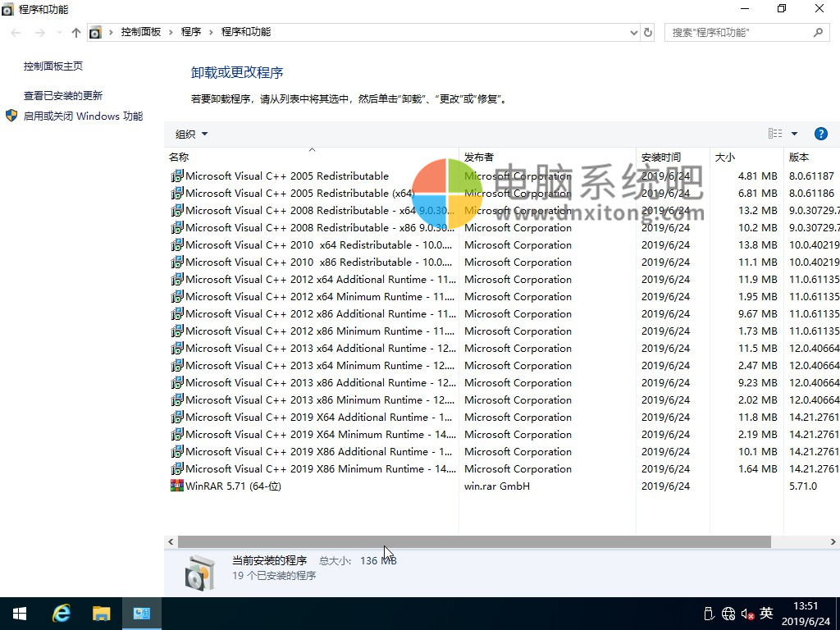Click the 控制面板 breadcrumb
The width and height of the screenshot is (840, 630).
click(x=141, y=32)
